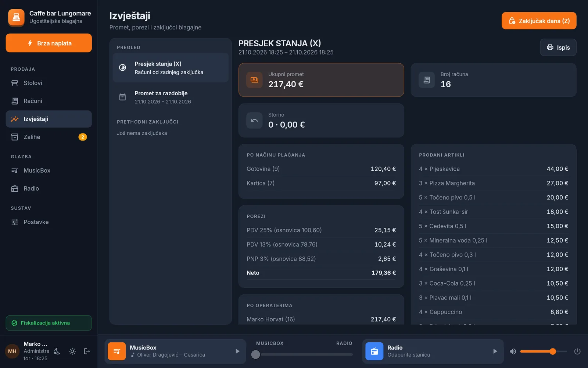This screenshot has width=588, height=368.
Task: Click the light mode sun icon
Action: pos(72,351)
